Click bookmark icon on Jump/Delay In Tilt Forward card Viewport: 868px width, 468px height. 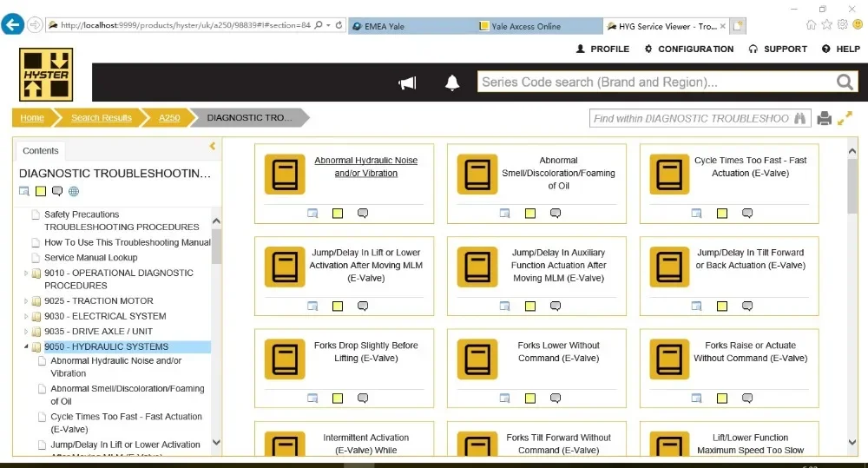(696, 306)
